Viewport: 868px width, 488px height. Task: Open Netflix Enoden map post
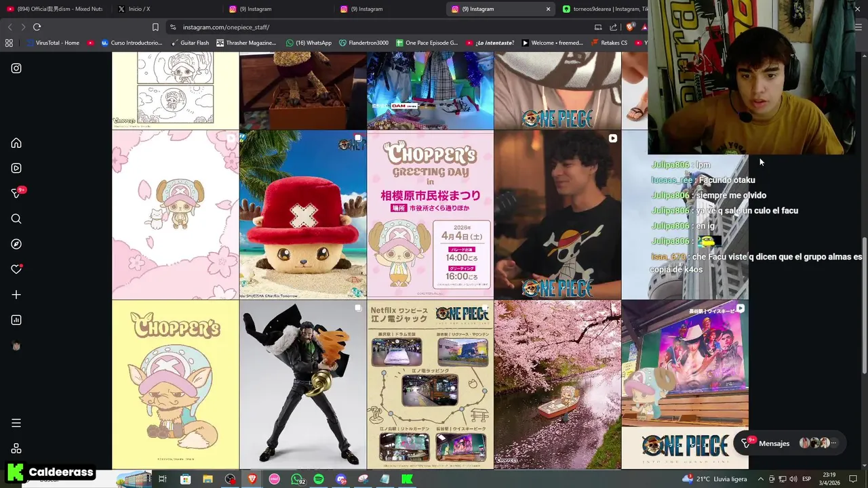(430, 385)
